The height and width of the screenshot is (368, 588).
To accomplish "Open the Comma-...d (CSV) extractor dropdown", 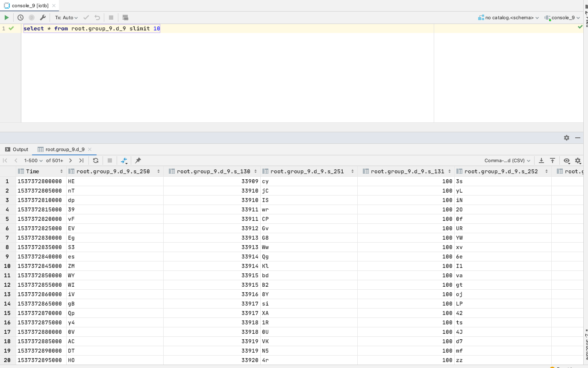I will pos(507,160).
